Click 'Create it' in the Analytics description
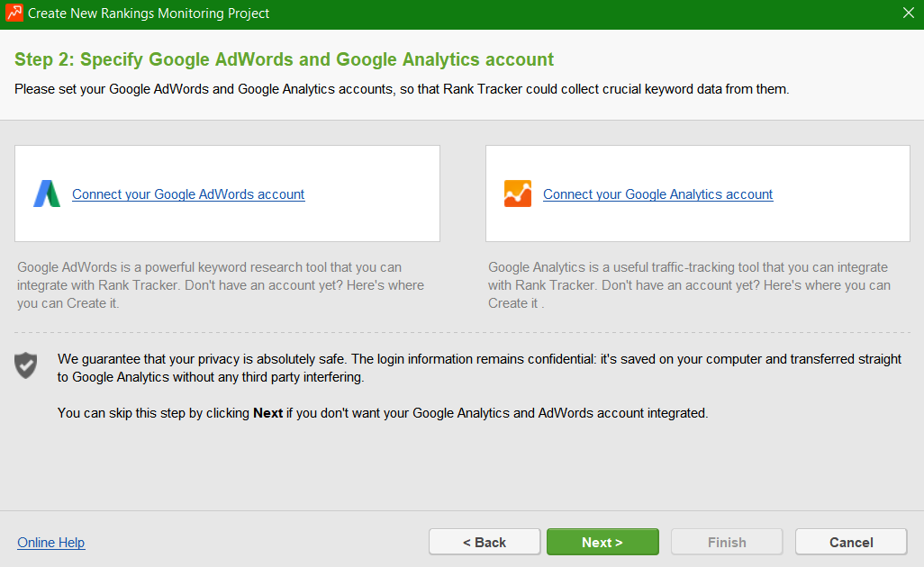Image resolution: width=924 pixels, height=567 pixels. [x=513, y=303]
